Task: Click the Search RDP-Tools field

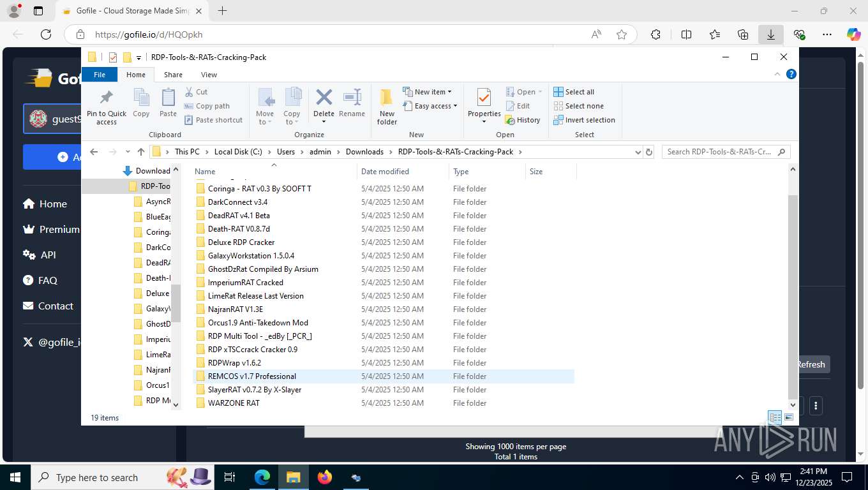Action: click(726, 152)
